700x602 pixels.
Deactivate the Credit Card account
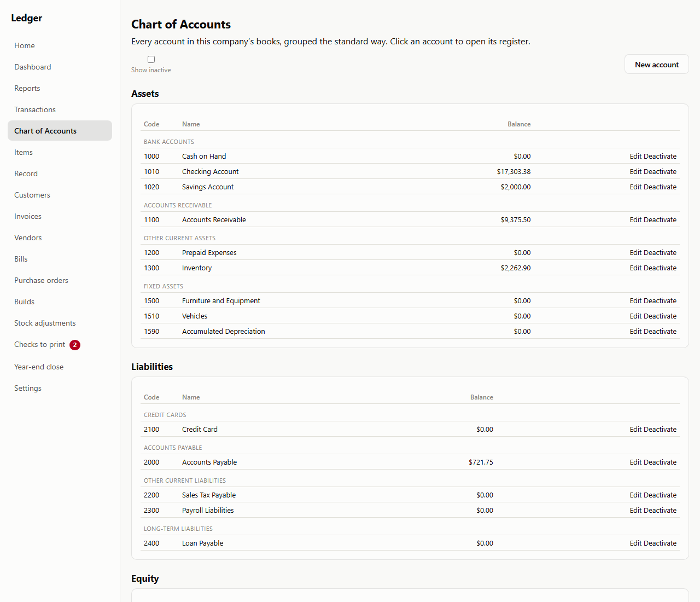(660, 429)
